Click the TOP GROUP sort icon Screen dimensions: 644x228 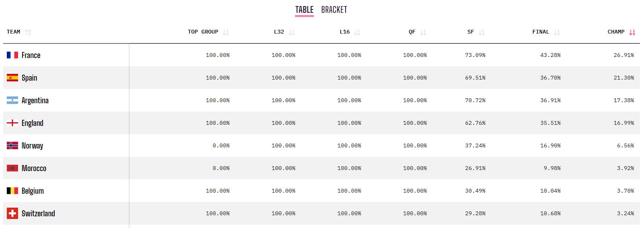pos(225,32)
